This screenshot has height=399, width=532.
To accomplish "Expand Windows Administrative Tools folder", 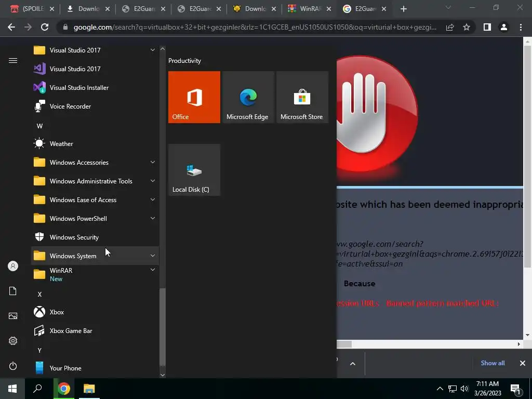I will click(x=95, y=181).
